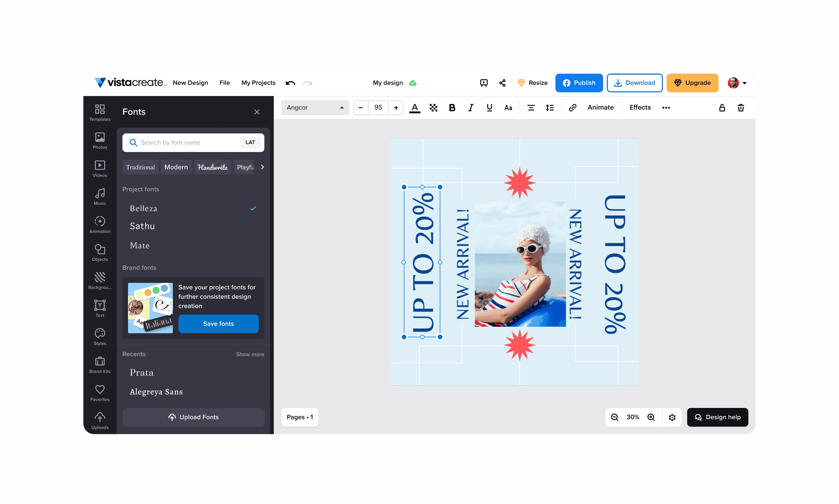Click the share icon in header
Screen dimensions: 839x504
[x=502, y=83]
